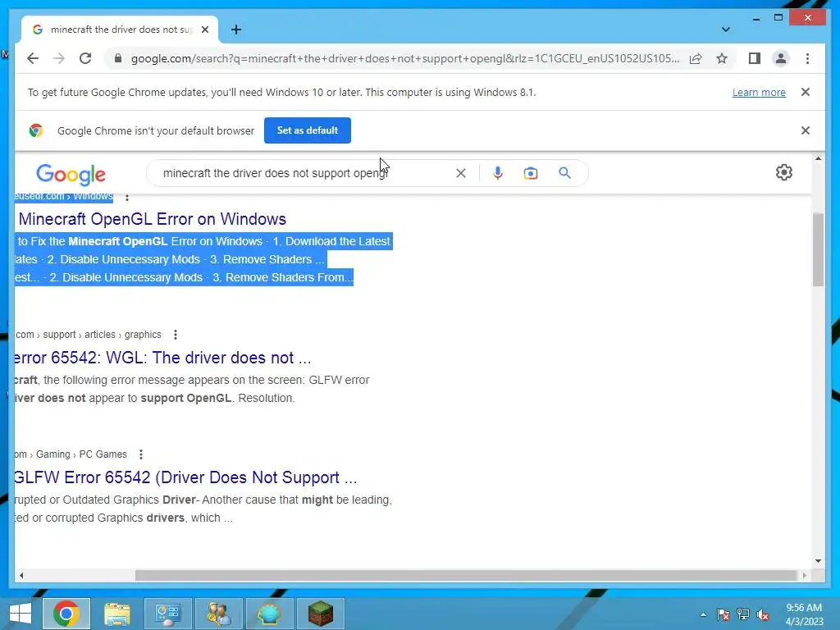Expand the tab search dropdown
Image resolution: width=840 pixels, height=630 pixels.
click(x=725, y=30)
